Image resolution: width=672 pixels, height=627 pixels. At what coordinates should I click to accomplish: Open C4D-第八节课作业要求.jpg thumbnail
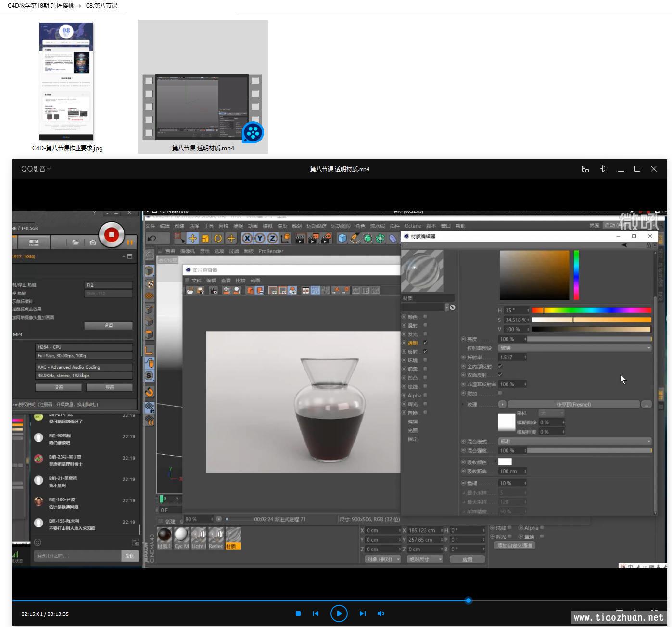point(66,81)
